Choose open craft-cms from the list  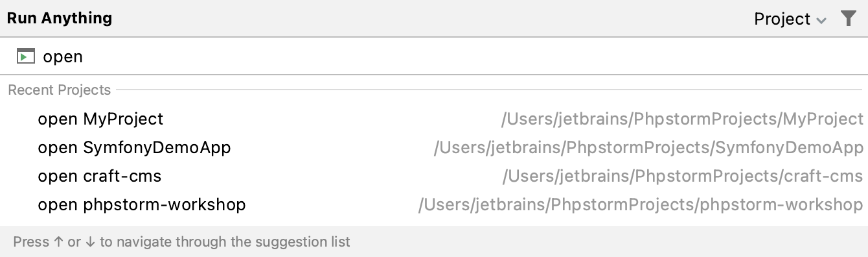(434, 176)
